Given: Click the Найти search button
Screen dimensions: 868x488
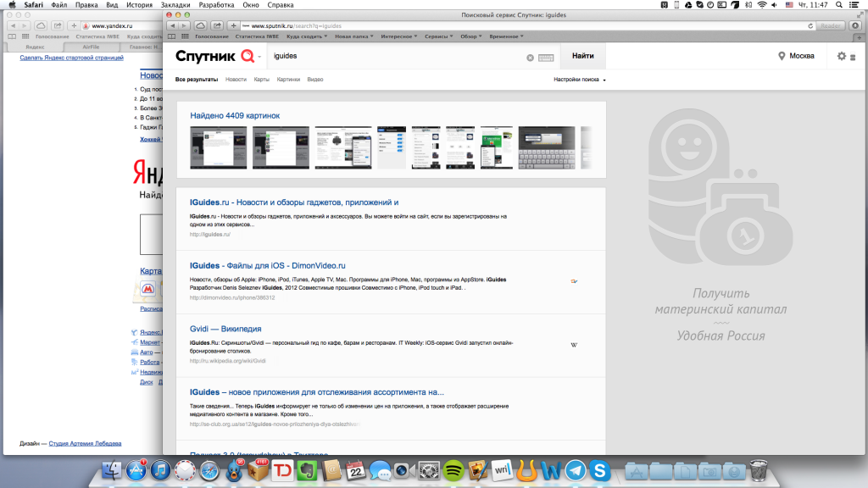Looking at the screenshot, I should pos(582,56).
